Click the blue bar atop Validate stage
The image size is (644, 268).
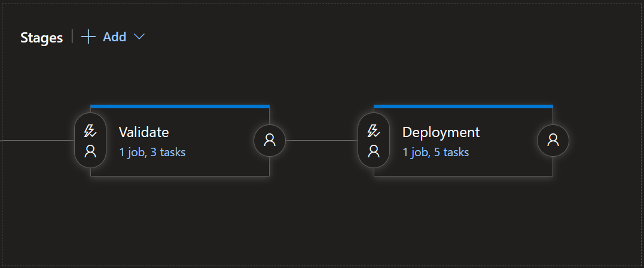tap(179, 106)
